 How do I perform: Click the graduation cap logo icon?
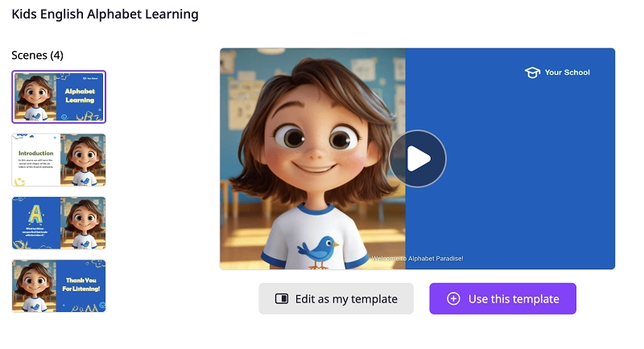(532, 72)
